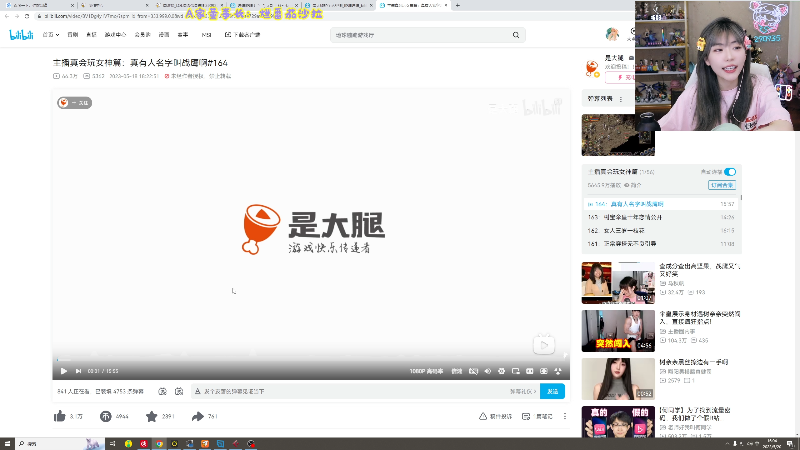This screenshot has width=800, height=450.
Task: Toggle danmaku display icon below player
Action: coord(162,391)
